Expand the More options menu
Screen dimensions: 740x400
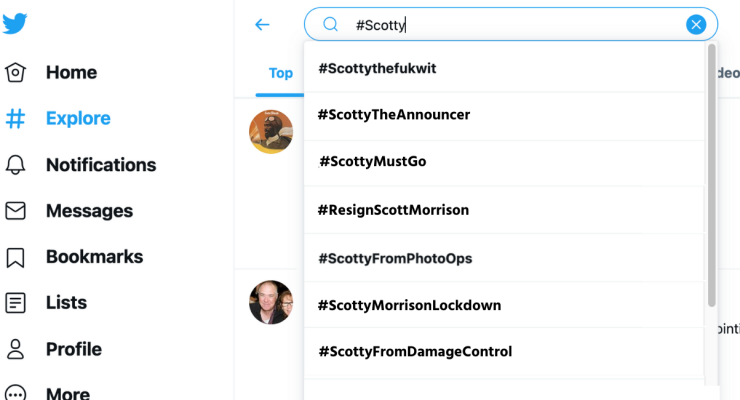pos(15,392)
